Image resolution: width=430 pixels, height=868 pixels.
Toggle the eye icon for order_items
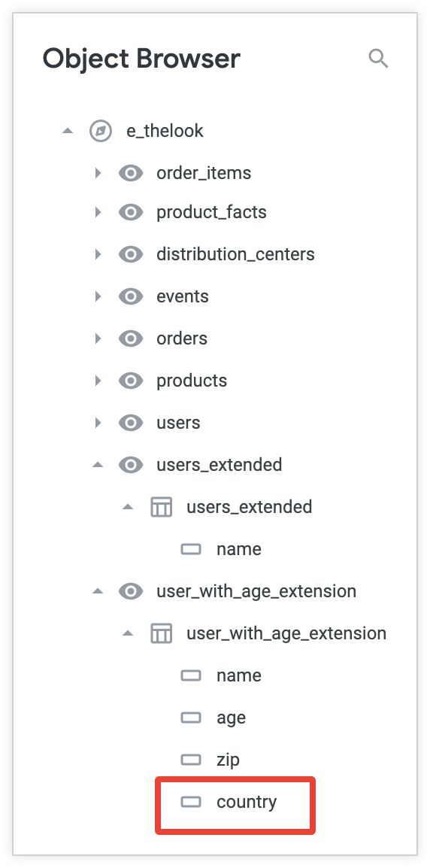pyautogui.click(x=131, y=173)
